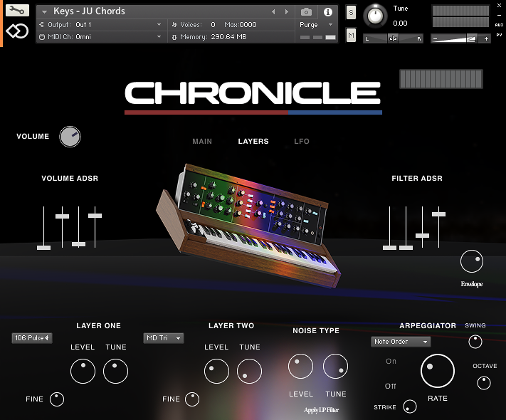
Task: Click the wrench edit-mode icon
Action: (x=17, y=11)
